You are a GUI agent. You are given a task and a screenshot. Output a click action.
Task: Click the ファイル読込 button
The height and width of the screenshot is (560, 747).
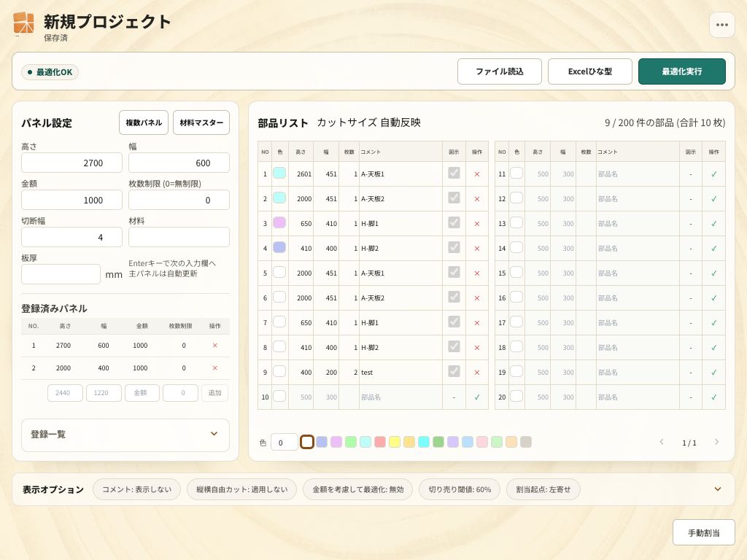click(499, 71)
